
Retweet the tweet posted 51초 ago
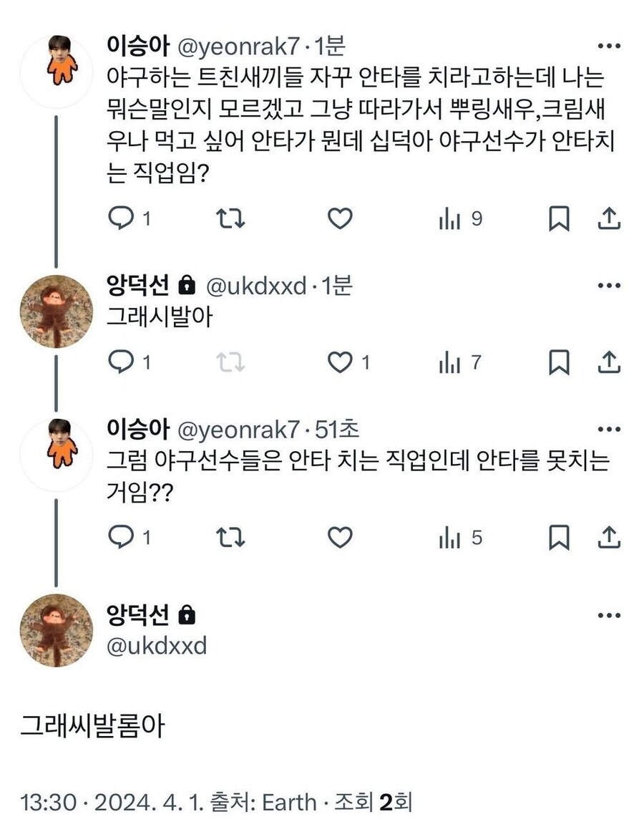[230, 536]
